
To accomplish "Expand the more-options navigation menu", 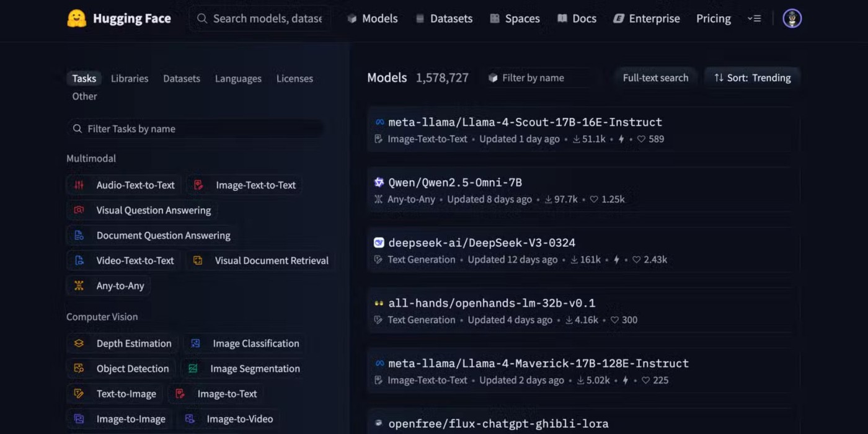I will tap(754, 19).
